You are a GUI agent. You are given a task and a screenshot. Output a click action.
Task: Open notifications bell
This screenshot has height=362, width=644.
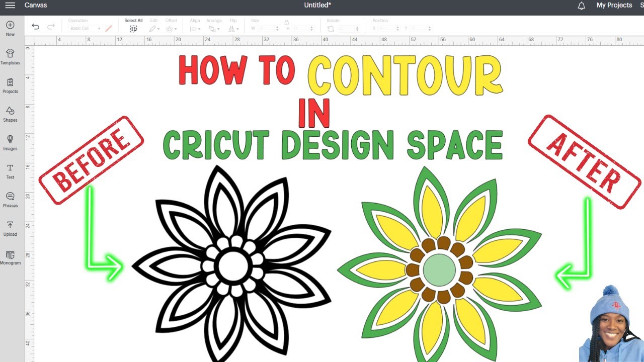click(582, 6)
